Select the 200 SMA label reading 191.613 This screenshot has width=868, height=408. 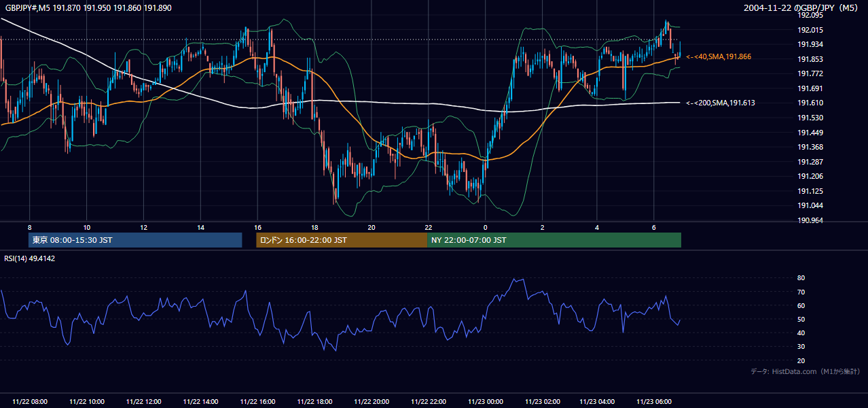(x=721, y=103)
